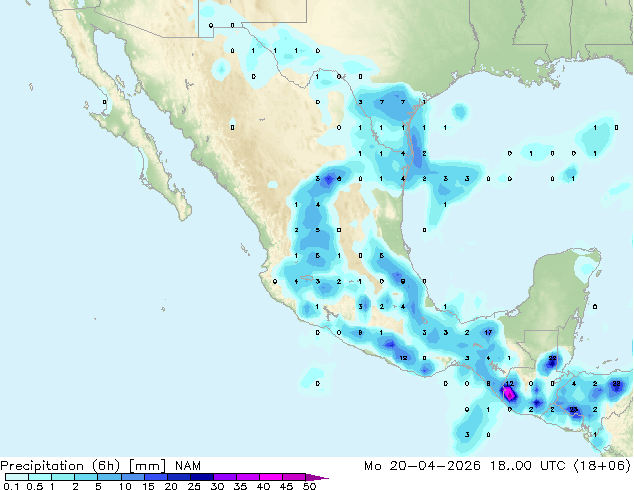Click the forecast offset '(18+06)'
The image size is (634, 490).
602,466
